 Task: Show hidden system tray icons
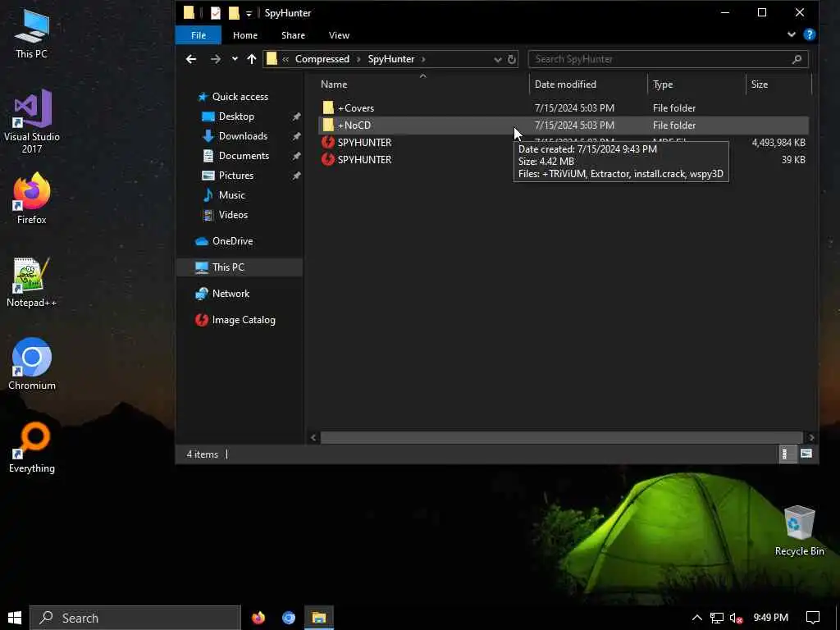pyautogui.click(x=696, y=618)
